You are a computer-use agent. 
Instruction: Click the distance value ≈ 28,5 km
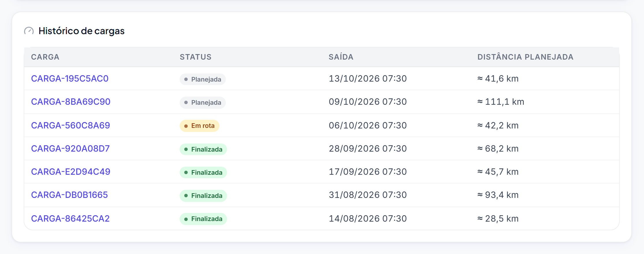coord(498,219)
